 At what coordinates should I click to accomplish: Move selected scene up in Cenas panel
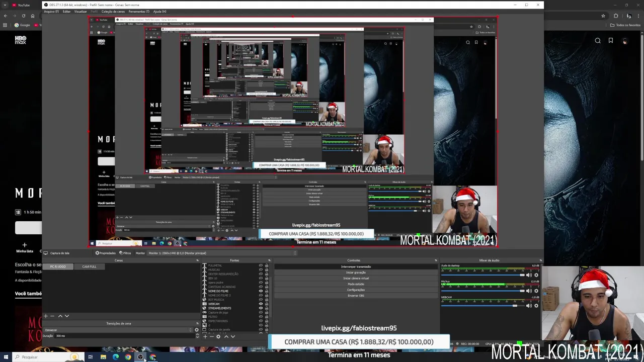point(60,316)
